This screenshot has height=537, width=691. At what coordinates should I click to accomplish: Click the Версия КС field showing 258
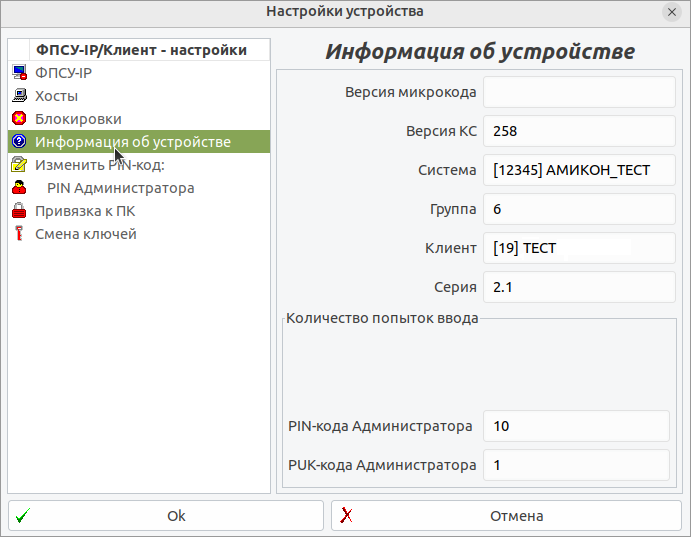pyautogui.click(x=579, y=131)
